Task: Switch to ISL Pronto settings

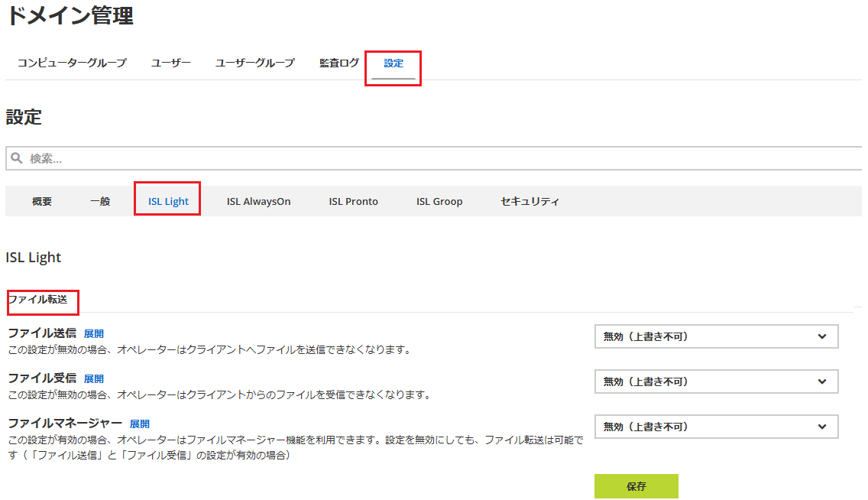Action: click(x=353, y=202)
